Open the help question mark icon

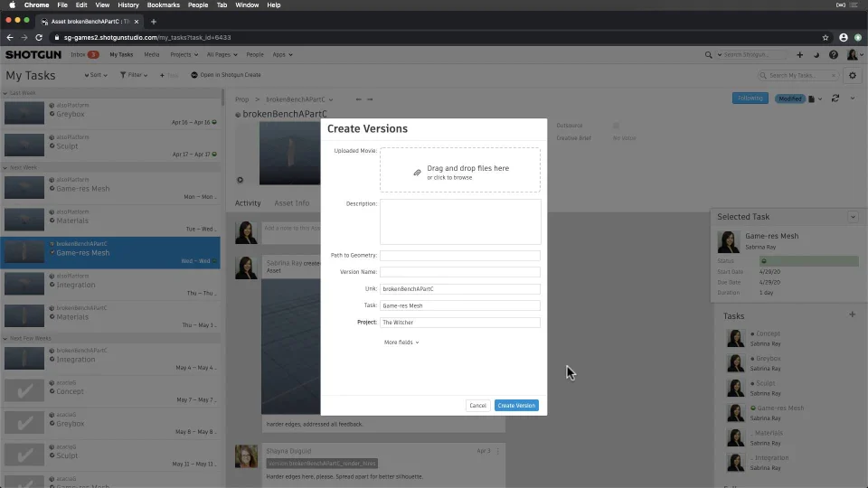[833, 55]
